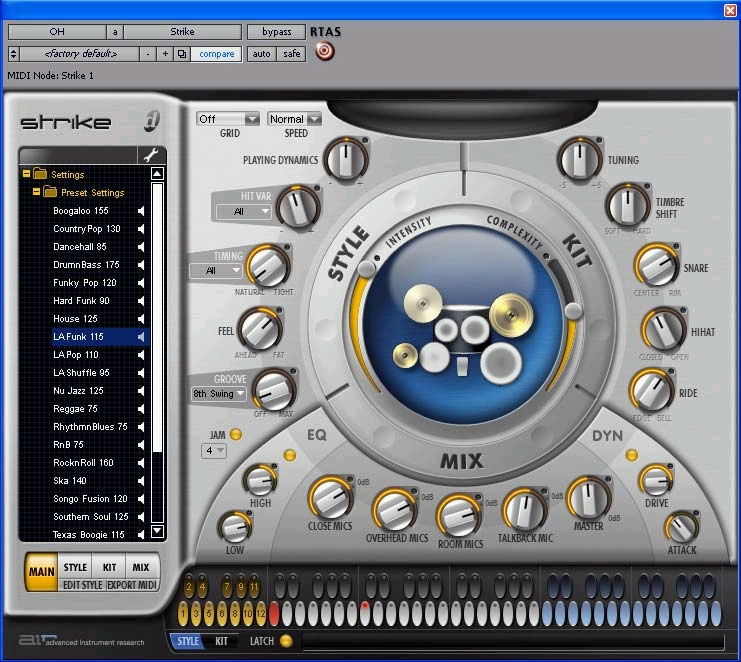Select KIT keyboard mode at bottom
The image size is (741, 662).
[222, 641]
